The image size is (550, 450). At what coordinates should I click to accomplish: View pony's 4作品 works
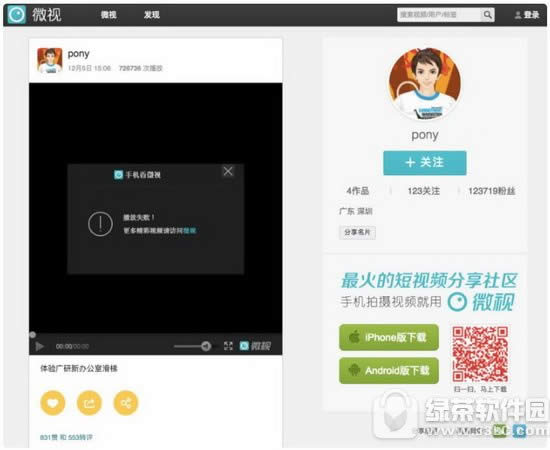(358, 191)
